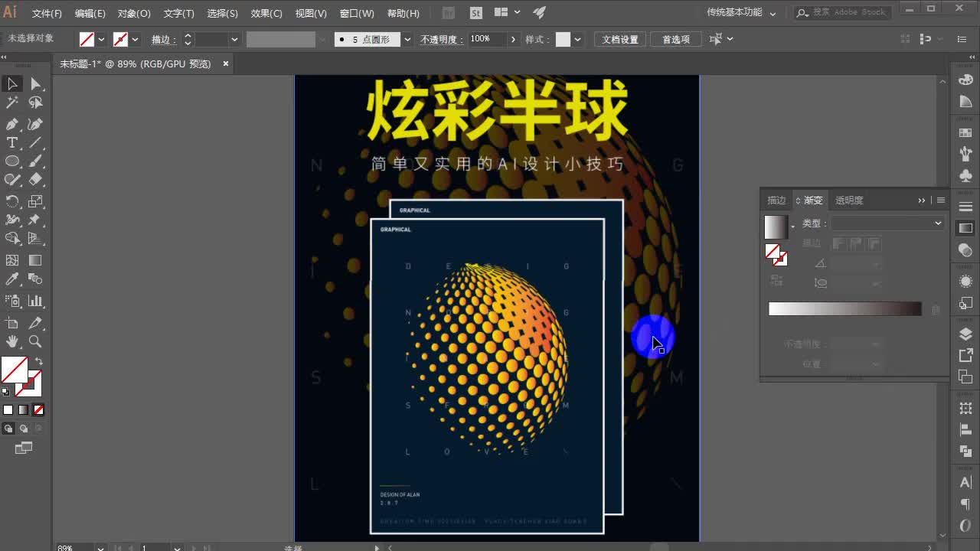
Task: Open 效果(C) menu
Action: 266,13
